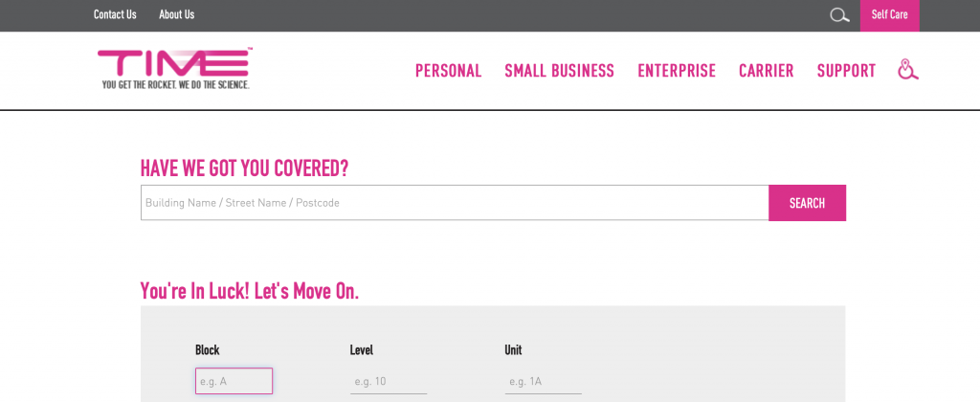Image resolution: width=980 pixels, height=402 pixels.
Task: Select the CARRIER navigation item
Action: [767, 71]
